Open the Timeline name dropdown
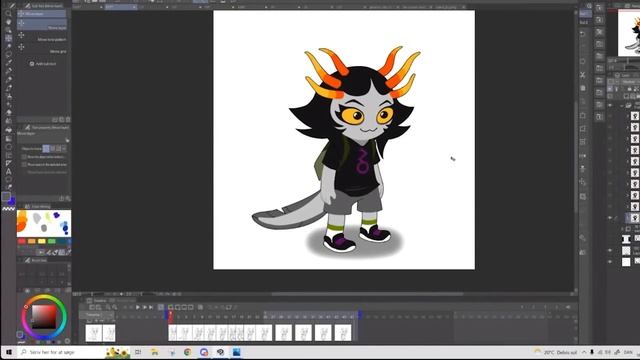Viewport: 640px width, 360px height. click(96, 315)
